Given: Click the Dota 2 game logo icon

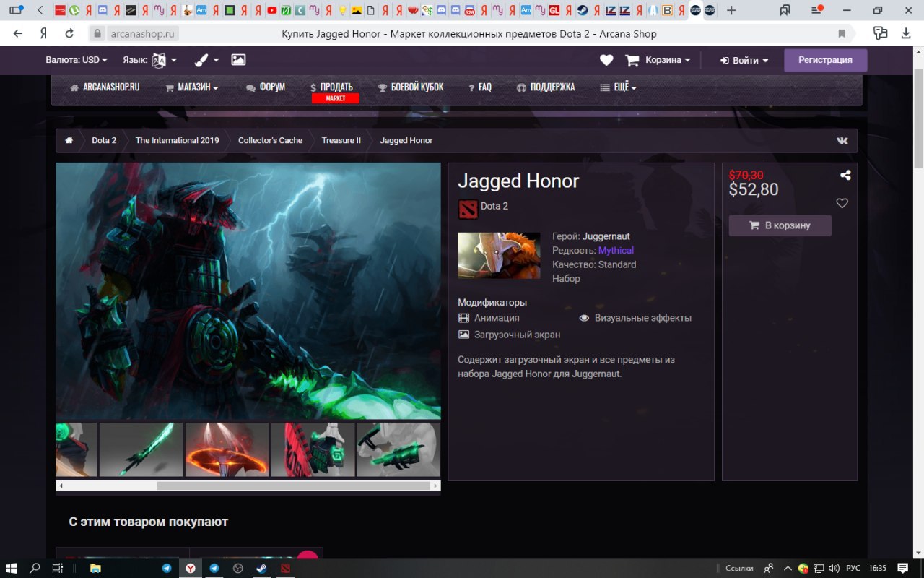Looking at the screenshot, I should tap(468, 209).
